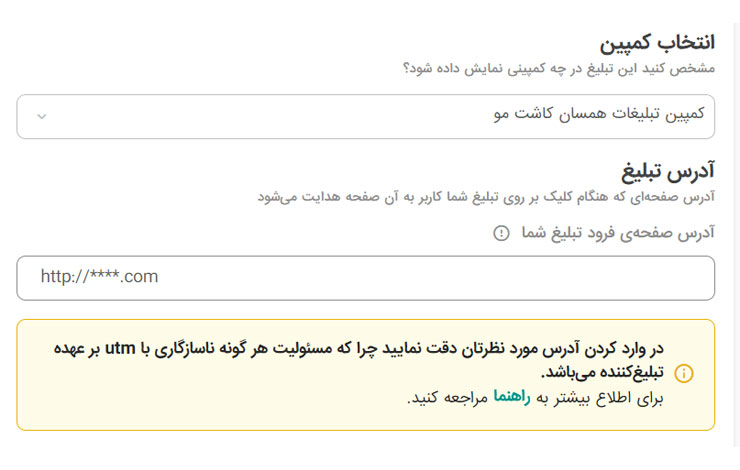Open the راهنما help link
740x470 pixels.
(511, 397)
